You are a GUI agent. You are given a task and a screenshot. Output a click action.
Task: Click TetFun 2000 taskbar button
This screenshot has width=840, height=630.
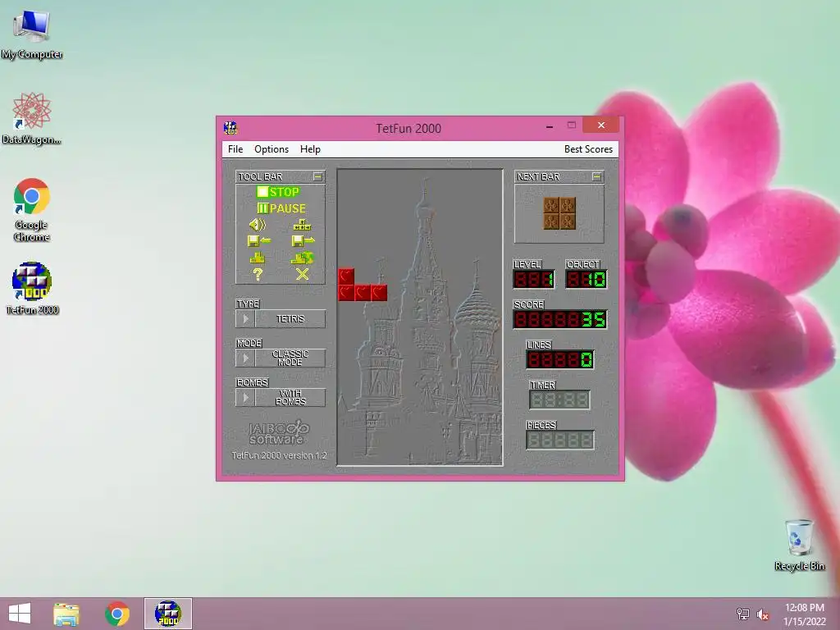click(x=167, y=614)
